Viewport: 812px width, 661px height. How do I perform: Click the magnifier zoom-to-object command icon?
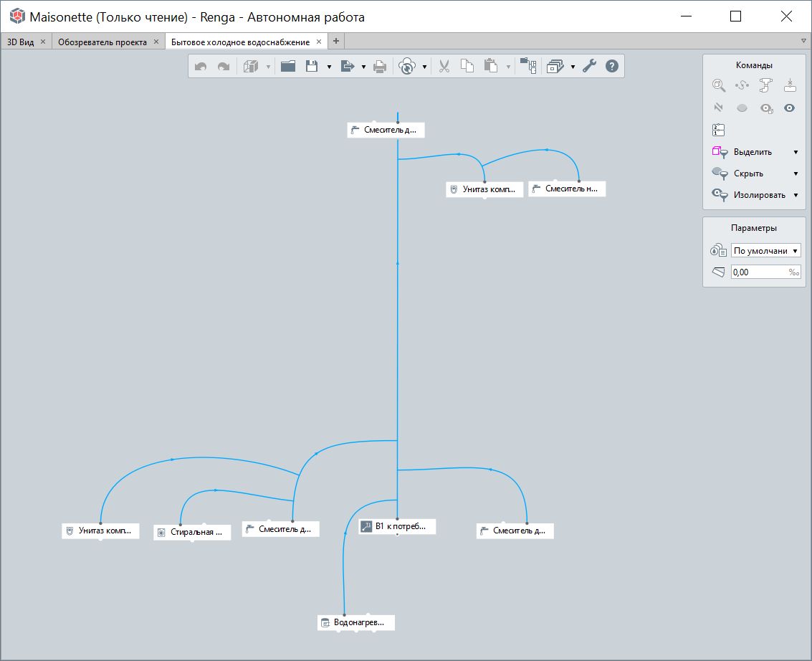coord(718,85)
